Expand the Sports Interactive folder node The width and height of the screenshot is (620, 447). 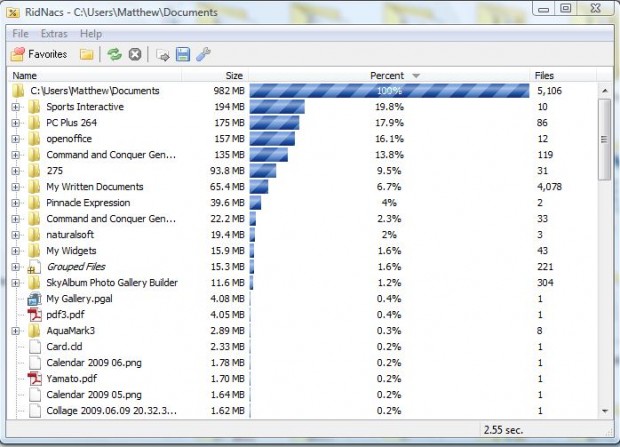pyautogui.click(x=16, y=107)
